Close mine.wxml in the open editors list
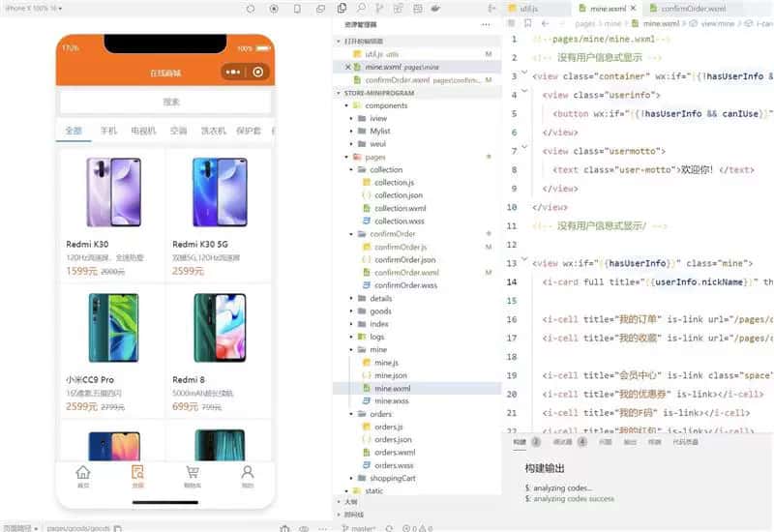 point(347,67)
